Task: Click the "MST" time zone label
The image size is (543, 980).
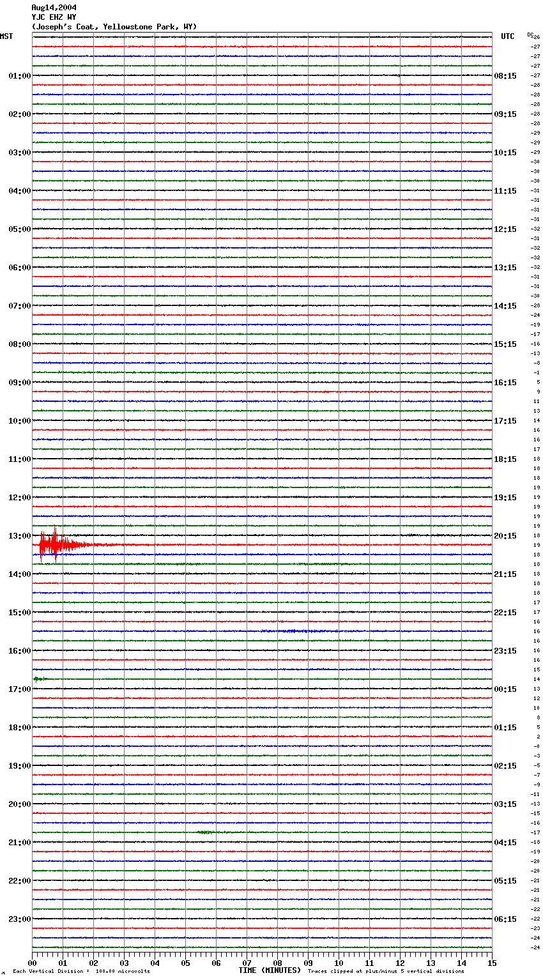Action: (x=6, y=36)
